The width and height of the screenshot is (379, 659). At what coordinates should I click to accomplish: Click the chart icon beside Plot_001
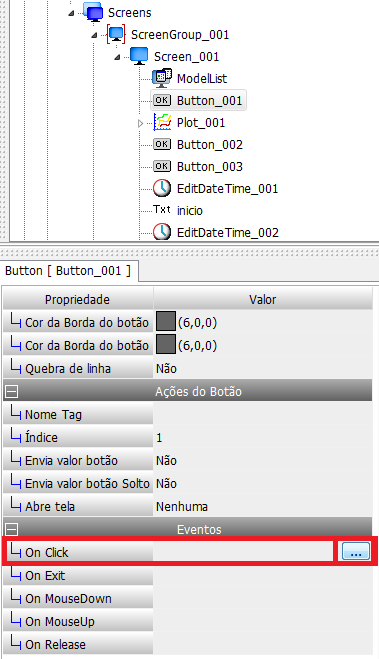click(162, 122)
